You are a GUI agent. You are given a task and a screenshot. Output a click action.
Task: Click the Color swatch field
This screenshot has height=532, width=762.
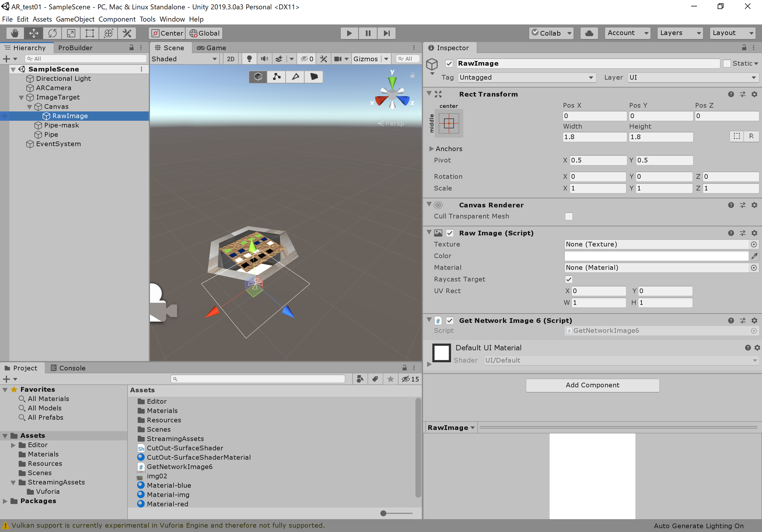656,256
